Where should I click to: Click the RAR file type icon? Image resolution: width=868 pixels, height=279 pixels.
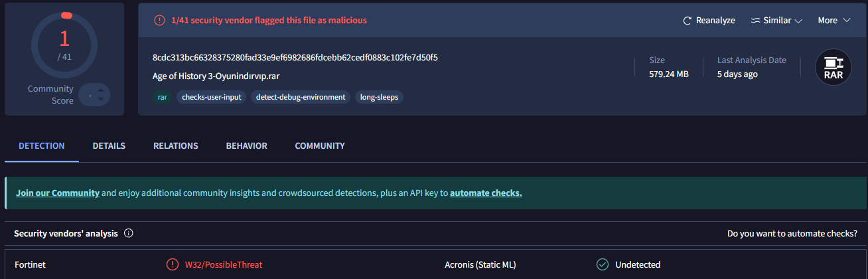(833, 68)
